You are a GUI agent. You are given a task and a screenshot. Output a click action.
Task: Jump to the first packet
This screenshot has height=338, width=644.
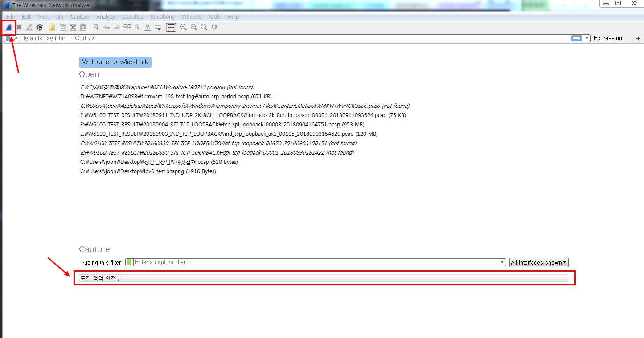point(137,27)
